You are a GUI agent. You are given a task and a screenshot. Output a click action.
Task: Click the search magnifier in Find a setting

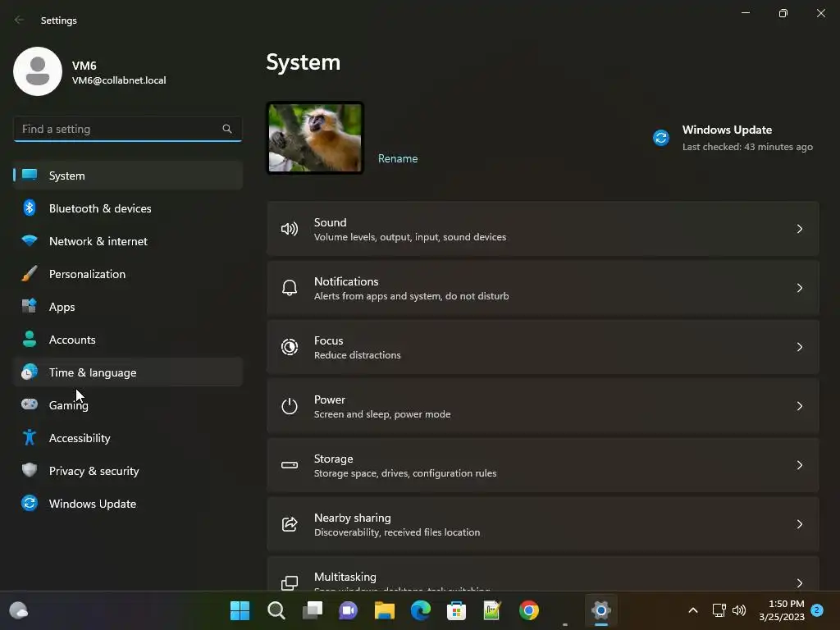click(x=227, y=129)
